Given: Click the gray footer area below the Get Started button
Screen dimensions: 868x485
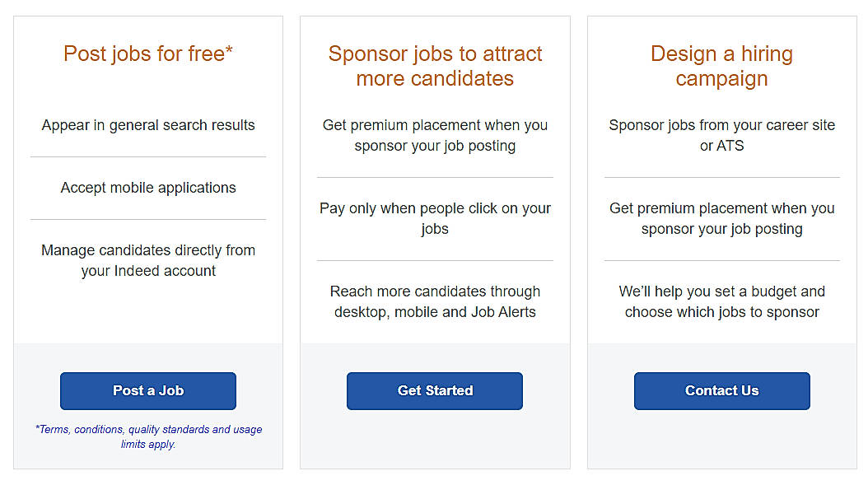Looking at the screenshot, I should point(435,440).
